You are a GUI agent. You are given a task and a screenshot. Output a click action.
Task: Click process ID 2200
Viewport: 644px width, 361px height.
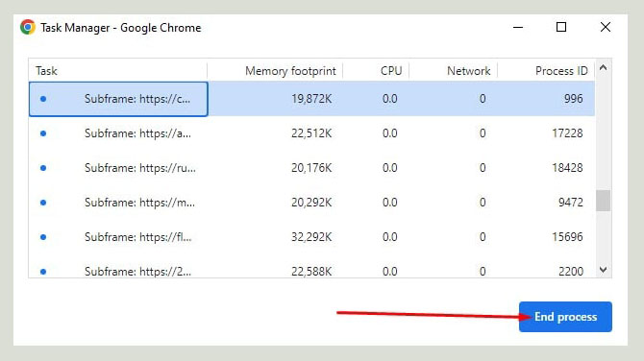(571, 271)
